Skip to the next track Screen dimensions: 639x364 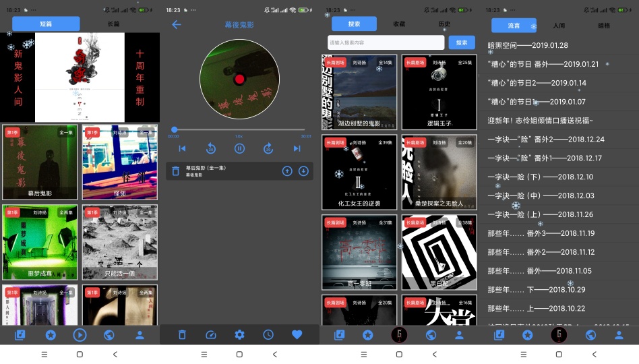[x=297, y=148]
